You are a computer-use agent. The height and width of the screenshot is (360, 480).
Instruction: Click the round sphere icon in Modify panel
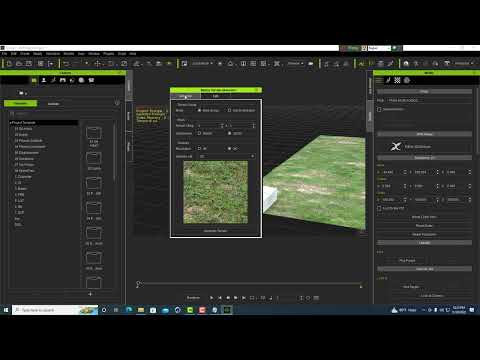coord(407,80)
